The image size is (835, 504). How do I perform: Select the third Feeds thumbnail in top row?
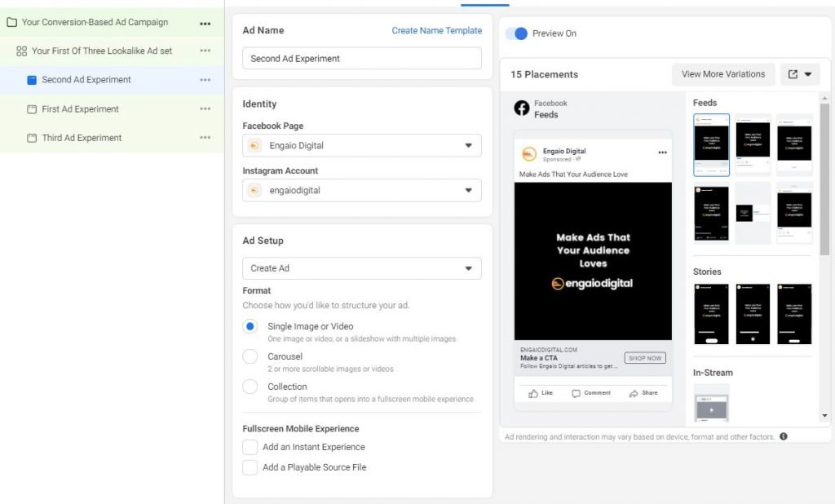[x=794, y=144]
